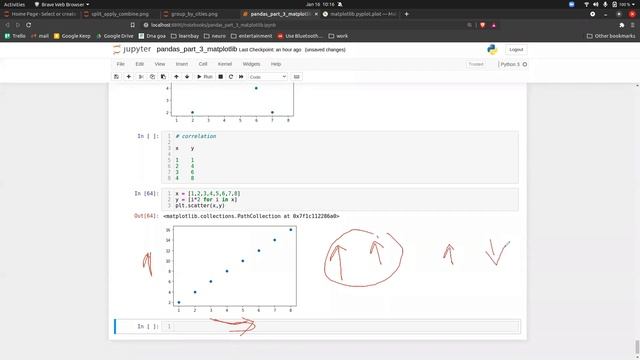Reload the current page
640x360 pixels.
tap(29, 25)
